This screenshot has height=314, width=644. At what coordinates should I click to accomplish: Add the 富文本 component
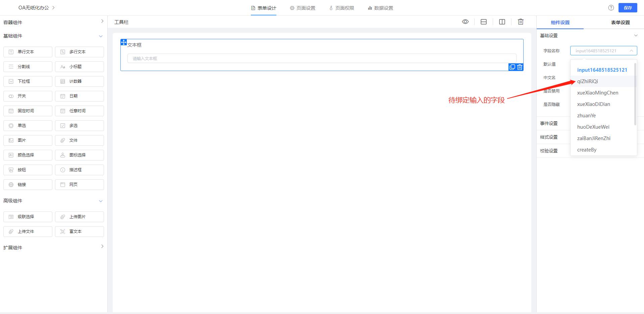click(79, 232)
